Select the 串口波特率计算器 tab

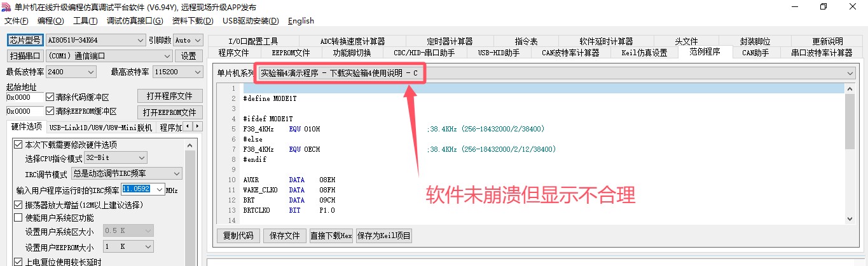(x=822, y=53)
